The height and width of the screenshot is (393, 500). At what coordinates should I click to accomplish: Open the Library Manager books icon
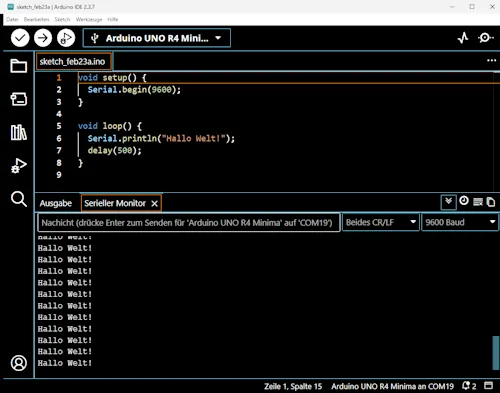(x=19, y=132)
